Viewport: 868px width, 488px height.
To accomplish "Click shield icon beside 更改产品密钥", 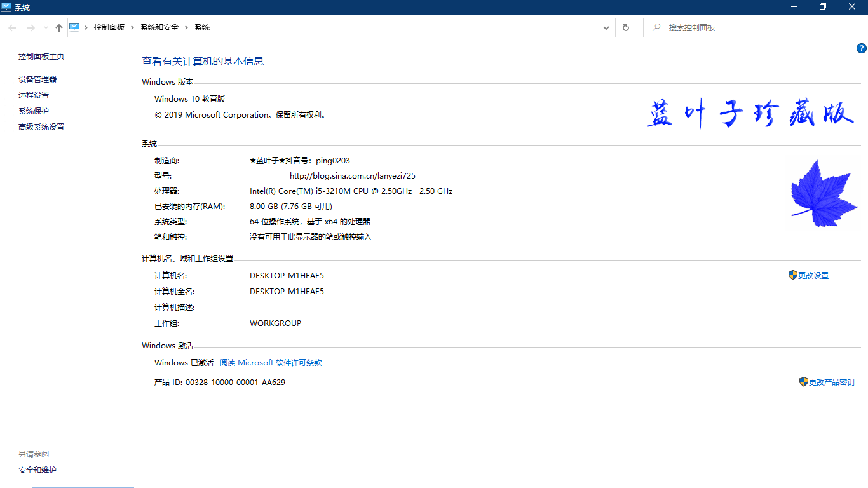I will 803,382.
